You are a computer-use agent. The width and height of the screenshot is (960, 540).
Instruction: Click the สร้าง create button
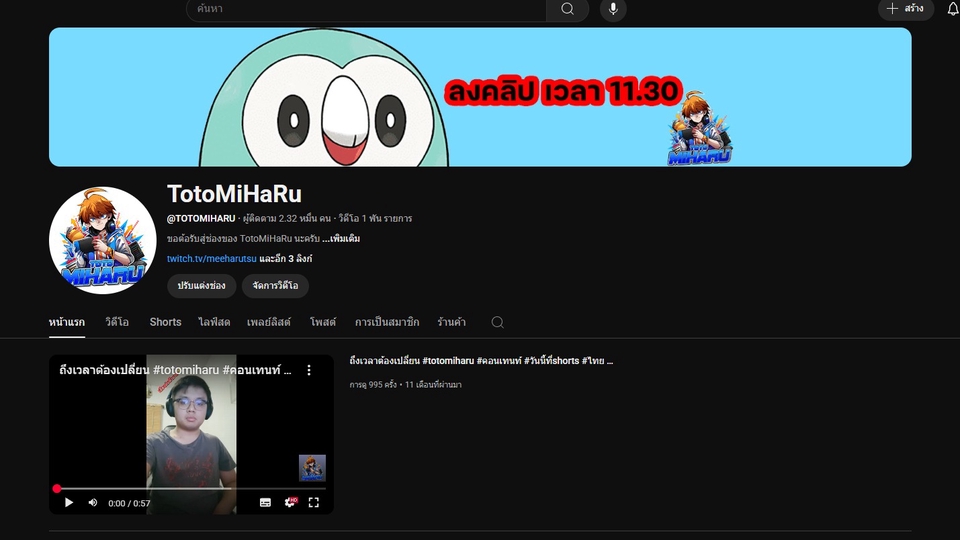click(906, 9)
